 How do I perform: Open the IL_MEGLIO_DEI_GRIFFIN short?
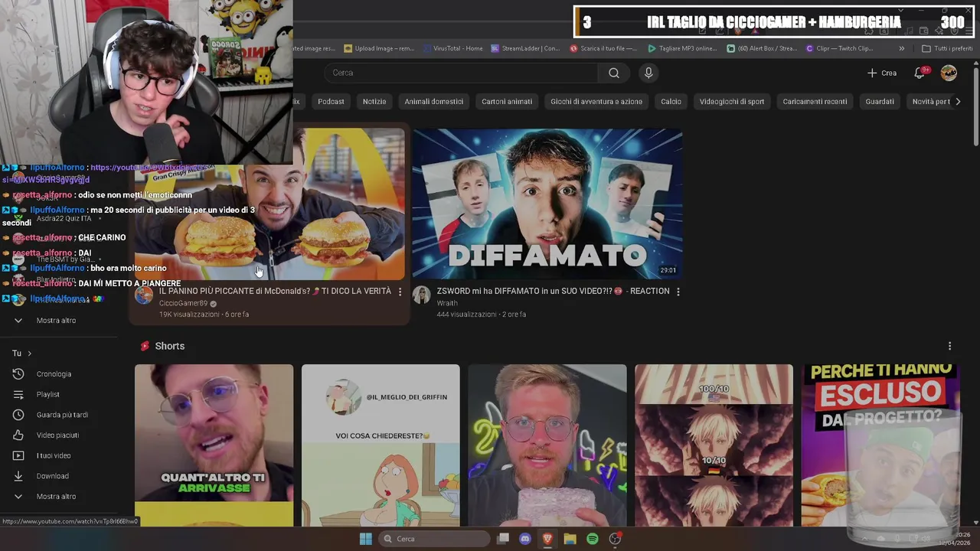tap(381, 445)
